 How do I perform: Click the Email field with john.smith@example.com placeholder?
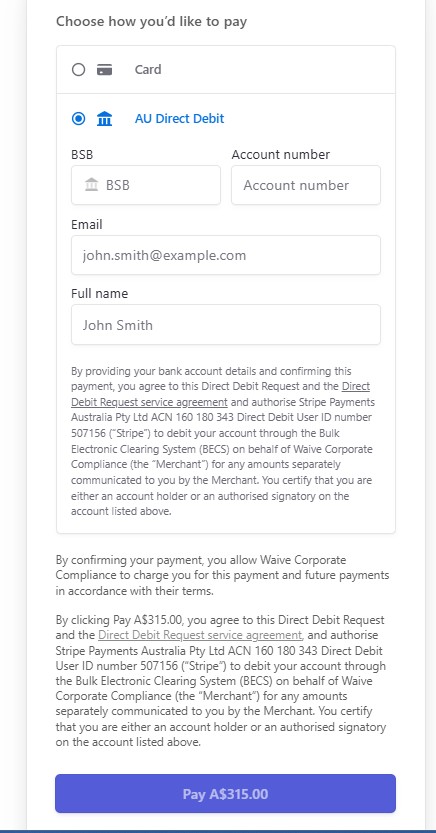[226, 255]
